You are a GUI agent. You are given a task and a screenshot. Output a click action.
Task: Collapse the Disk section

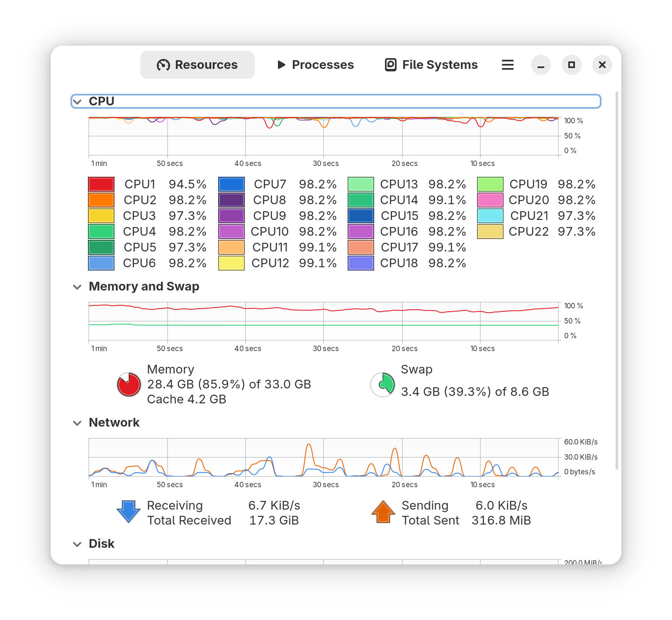coord(77,544)
